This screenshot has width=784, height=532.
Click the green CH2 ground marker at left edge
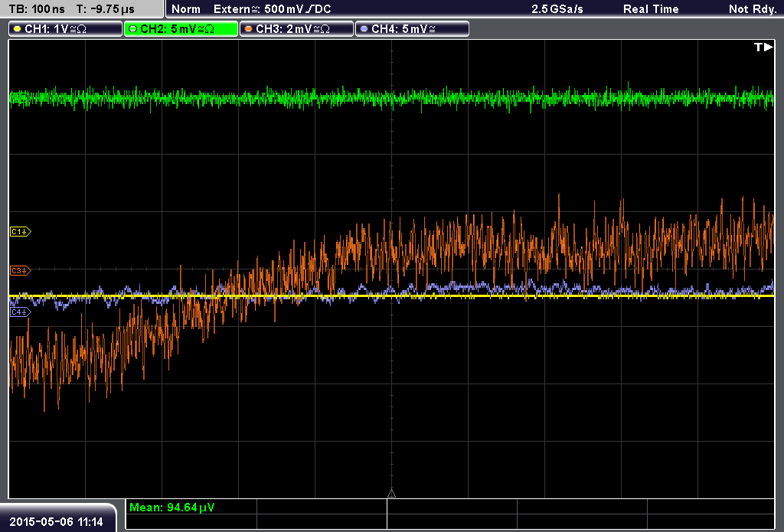tap(19, 97)
